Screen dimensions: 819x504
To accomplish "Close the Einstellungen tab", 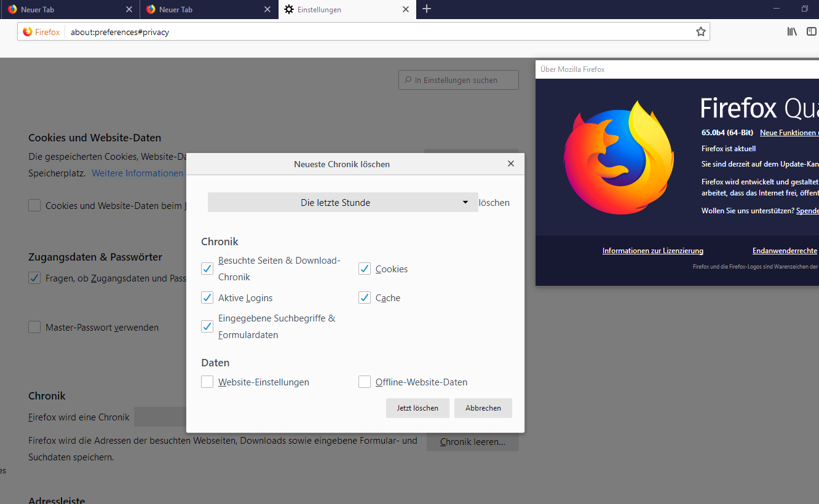I will (x=405, y=10).
